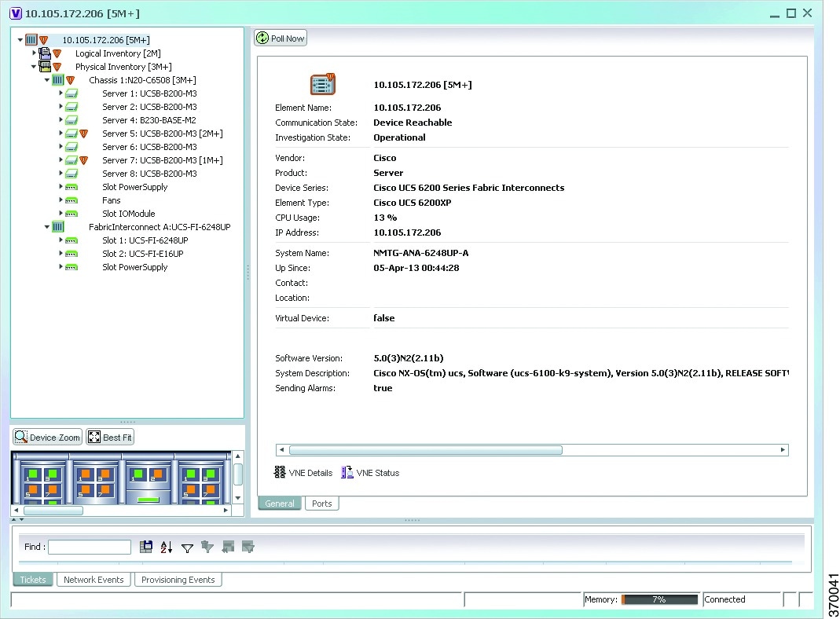The height and width of the screenshot is (619, 840).
Task: Open VNE Details
Action: pyautogui.click(x=303, y=472)
